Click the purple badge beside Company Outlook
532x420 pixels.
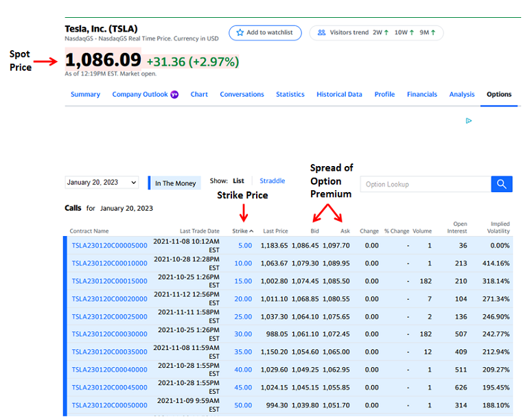(174, 95)
